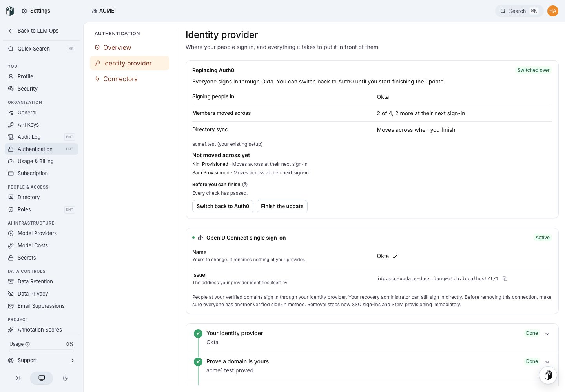Click the API Keys key icon

pyautogui.click(x=11, y=125)
